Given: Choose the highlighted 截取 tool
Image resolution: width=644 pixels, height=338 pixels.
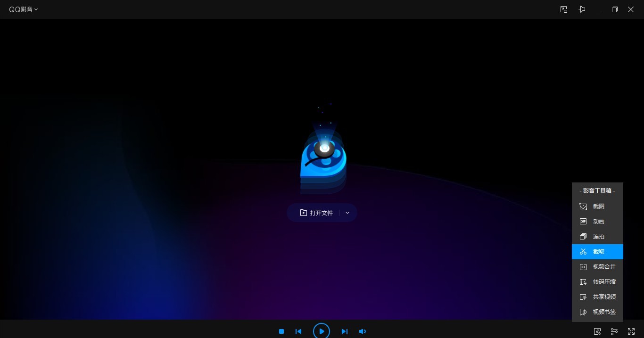Looking at the screenshot, I should pyautogui.click(x=597, y=252).
